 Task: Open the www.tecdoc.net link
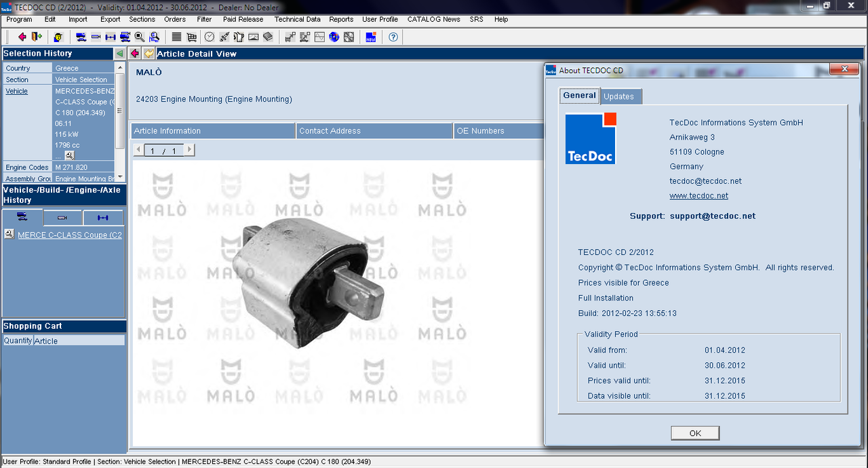point(698,196)
